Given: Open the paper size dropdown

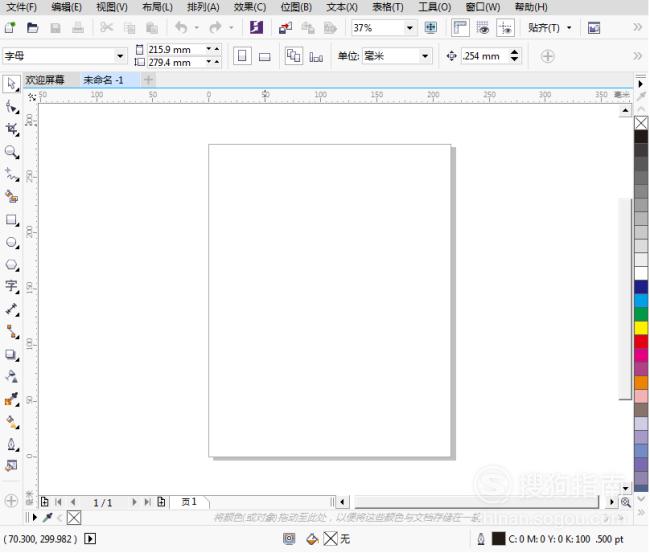Looking at the screenshot, I should point(120,56).
